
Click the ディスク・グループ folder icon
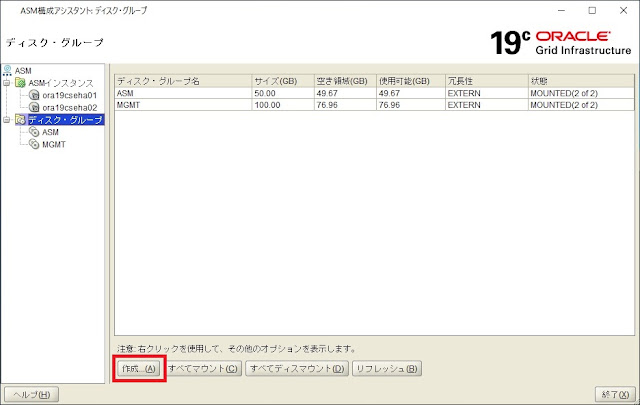pos(20,120)
